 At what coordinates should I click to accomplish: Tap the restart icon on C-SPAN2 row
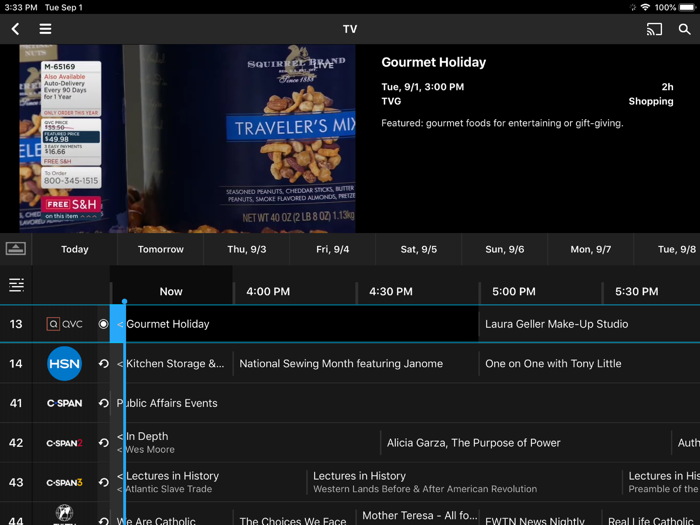(104, 443)
